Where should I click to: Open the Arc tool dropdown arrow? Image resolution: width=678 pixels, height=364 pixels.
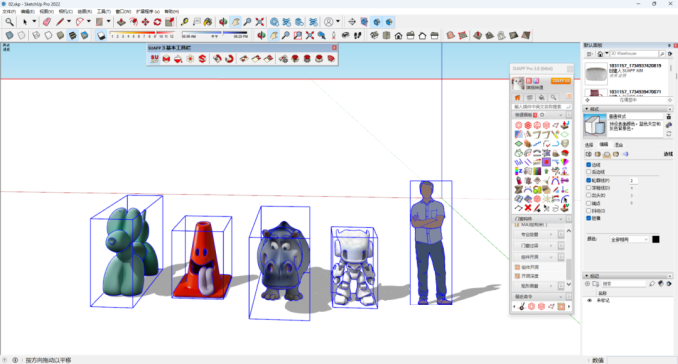tap(89, 22)
